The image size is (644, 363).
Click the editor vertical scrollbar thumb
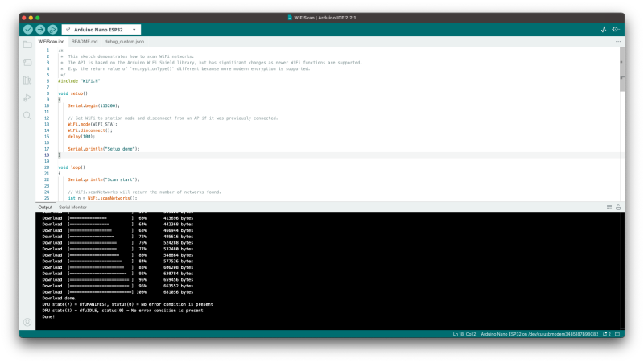tap(622, 69)
